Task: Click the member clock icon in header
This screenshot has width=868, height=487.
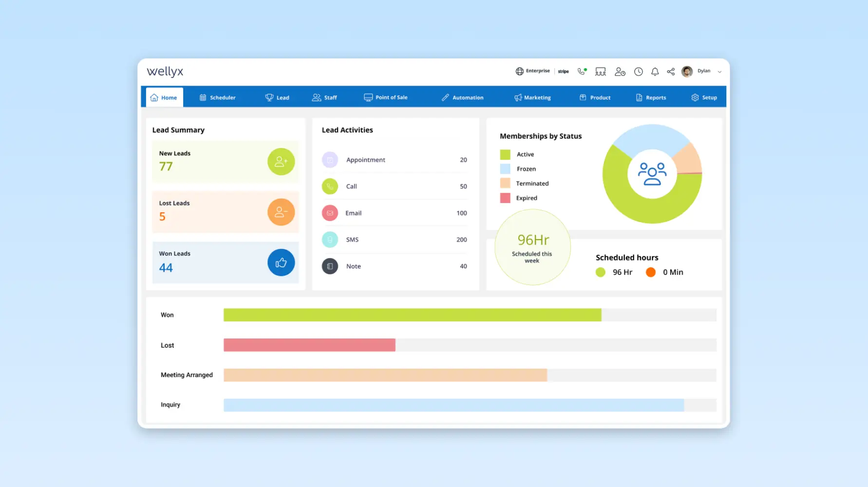Action: coord(620,72)
